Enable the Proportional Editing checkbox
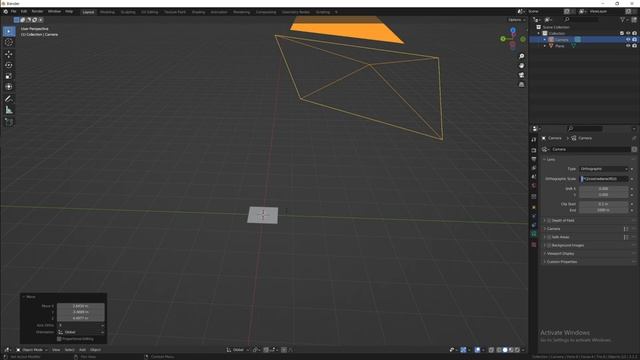 [59, 339]
